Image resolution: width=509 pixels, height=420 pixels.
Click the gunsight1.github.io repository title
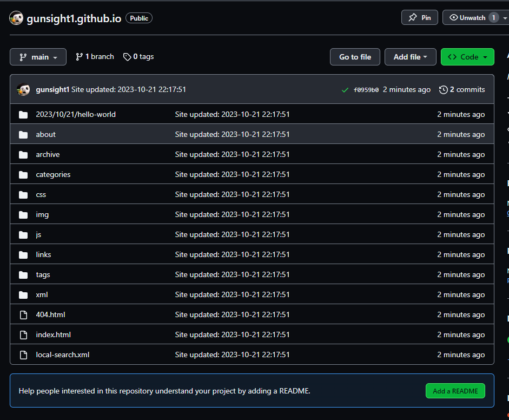coord(74,18)
